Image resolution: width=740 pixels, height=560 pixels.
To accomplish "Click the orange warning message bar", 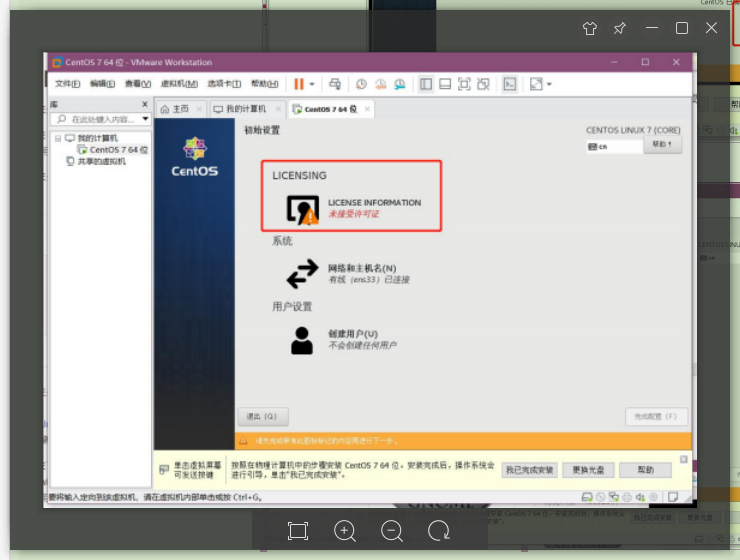I will click(463, 441).
